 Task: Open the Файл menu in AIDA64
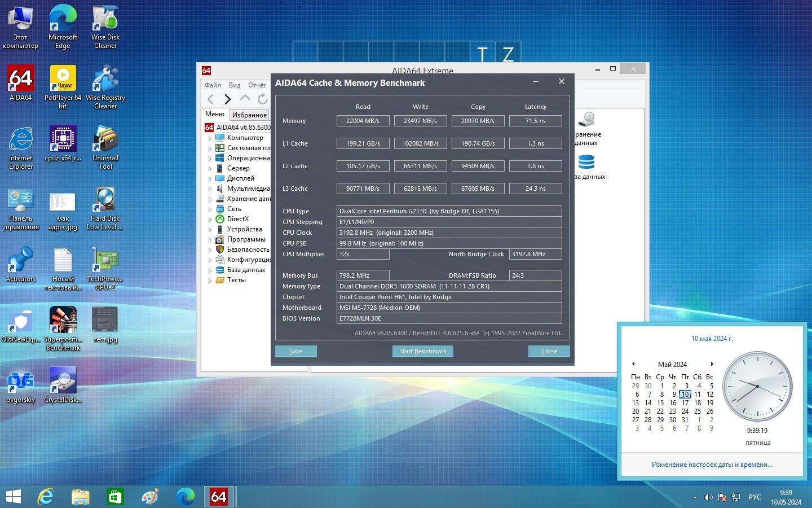tap(213, 85)
